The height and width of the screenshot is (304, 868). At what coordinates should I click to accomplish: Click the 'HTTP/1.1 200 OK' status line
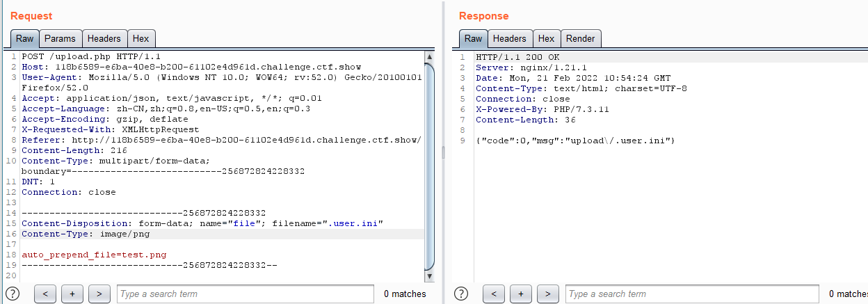coord(517,56)
